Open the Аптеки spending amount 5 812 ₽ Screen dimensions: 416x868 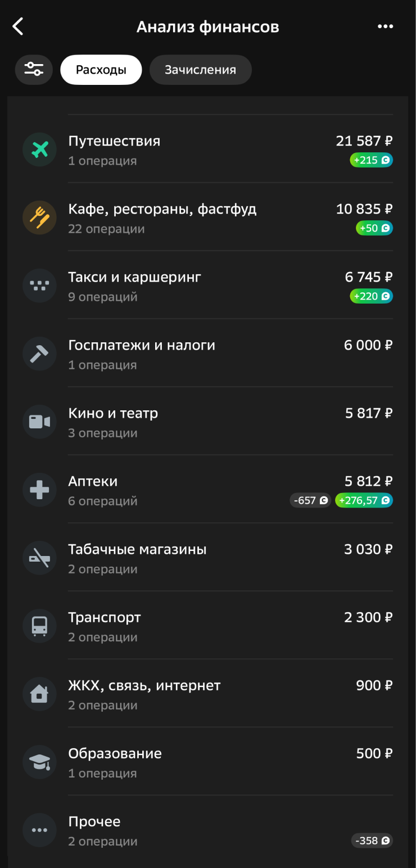click(368, 481)
